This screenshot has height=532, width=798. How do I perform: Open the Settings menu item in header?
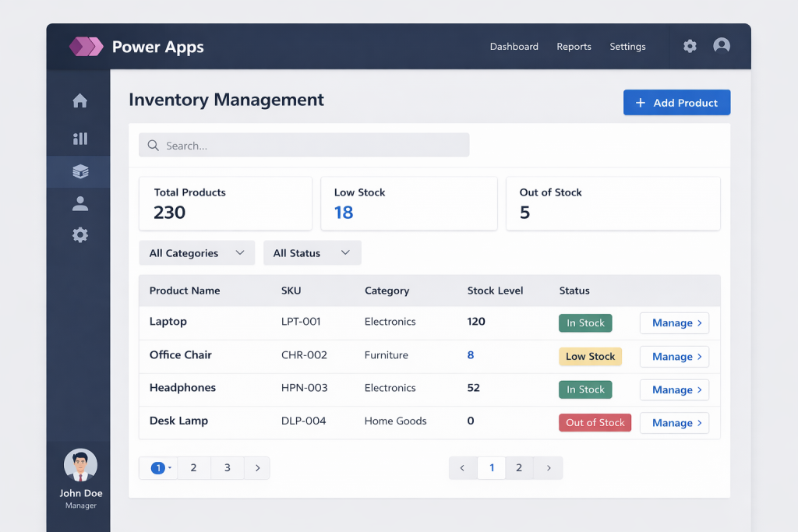[627, 47]
